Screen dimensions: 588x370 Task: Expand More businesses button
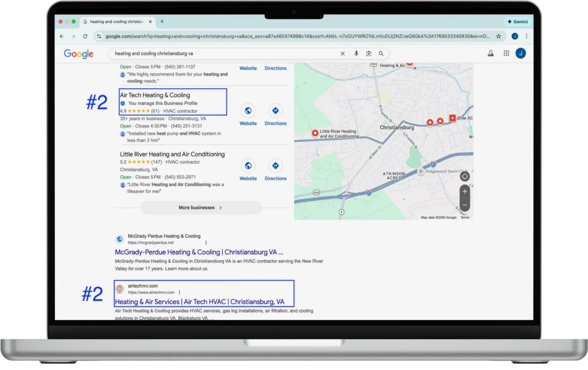point(201,208)
